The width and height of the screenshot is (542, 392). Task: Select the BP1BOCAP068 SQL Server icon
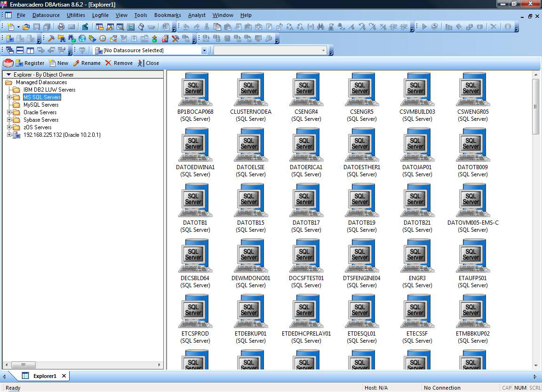tap(195, 97)
